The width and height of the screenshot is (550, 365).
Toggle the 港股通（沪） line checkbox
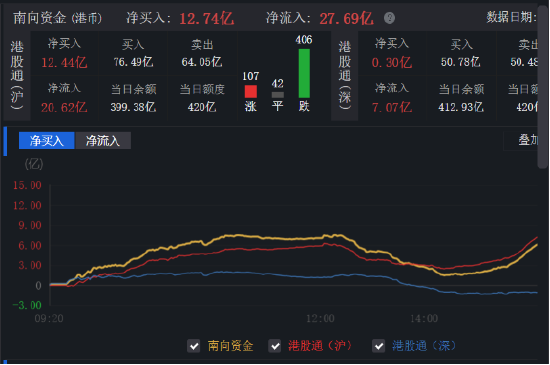click(x=275, y=346)
